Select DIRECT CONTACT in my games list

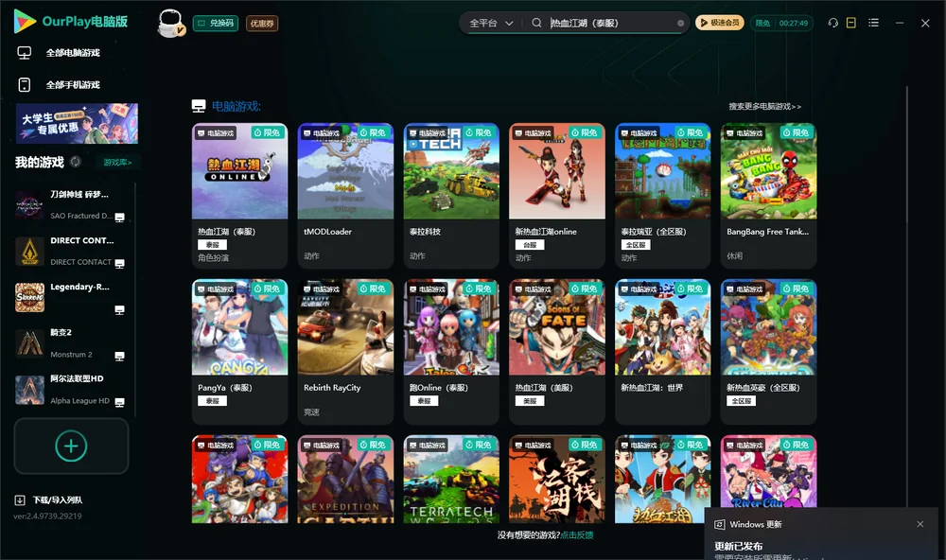coord(71,251)
